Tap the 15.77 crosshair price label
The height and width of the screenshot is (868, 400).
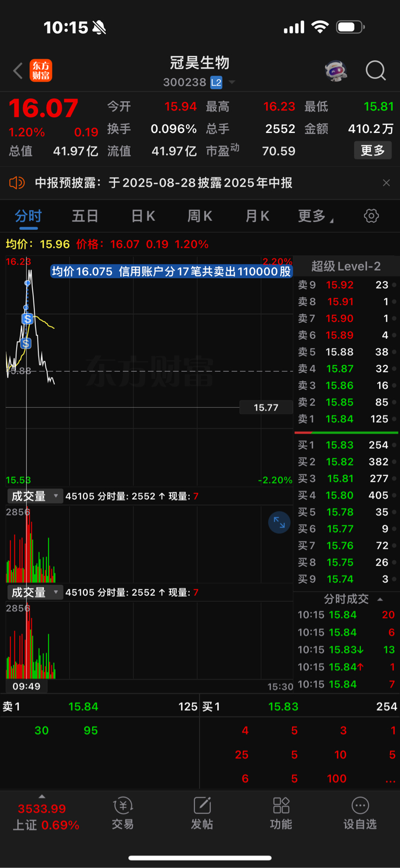point(266,408)
